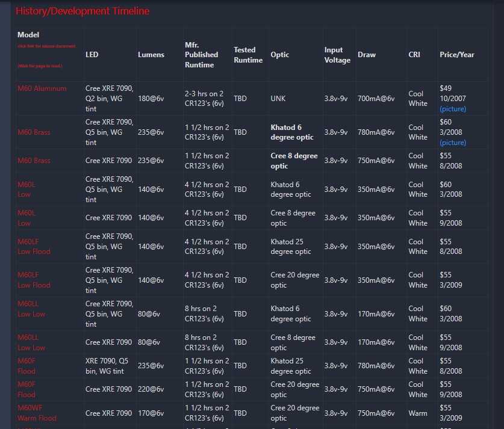Open M60 Brass link in $55 8/2008 row
The width and height of the screenshot is (504, 429).
[34, 161]
